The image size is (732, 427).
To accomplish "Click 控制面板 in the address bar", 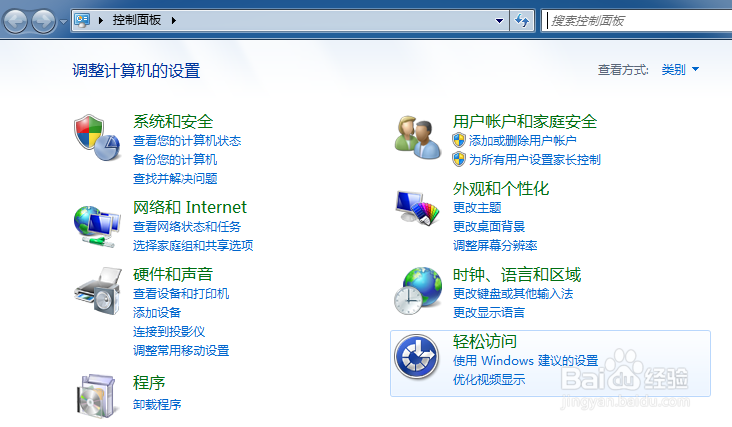I will pyautogui.click(x=136, y=20).
